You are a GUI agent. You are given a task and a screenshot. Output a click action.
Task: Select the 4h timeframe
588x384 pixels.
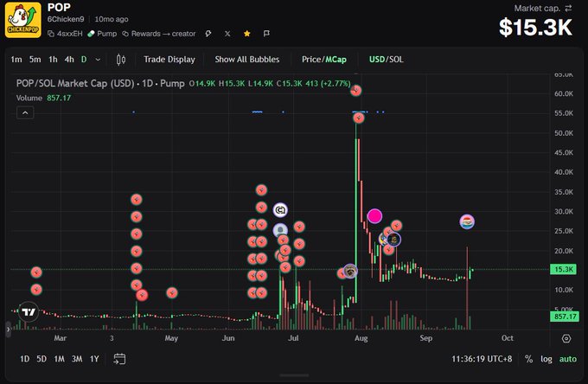pyautogui.click(x=69, y=60)
